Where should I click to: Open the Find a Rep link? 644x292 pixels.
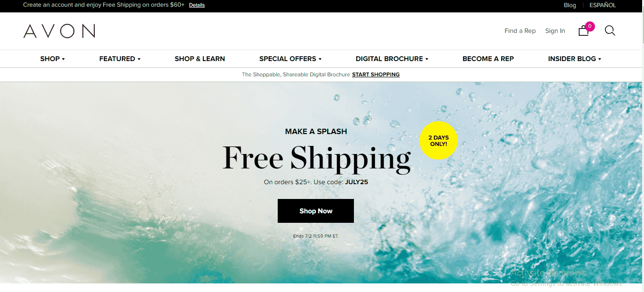click(520, 31)
